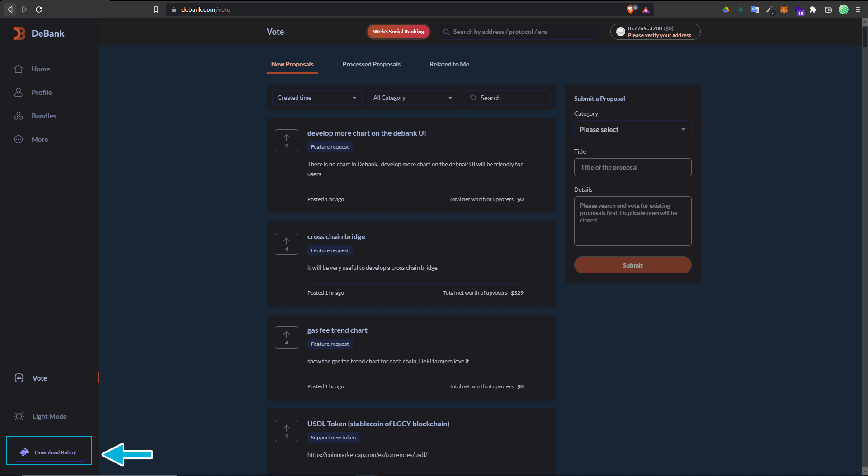The image size is (868, 476).
Task: Upvote the 'gas fee trend chart' proposal
Action: click(x=287, y=338)
